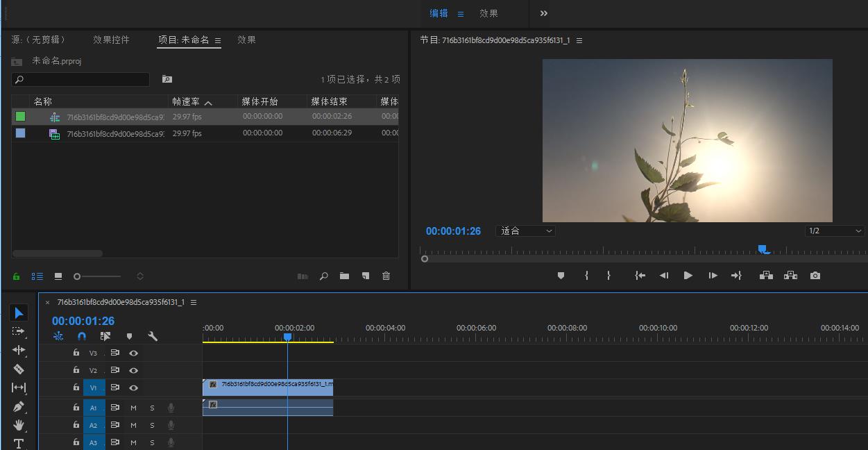Select the Hand tool
This screenshot has width=868, height=450.
tap(19, 425)
